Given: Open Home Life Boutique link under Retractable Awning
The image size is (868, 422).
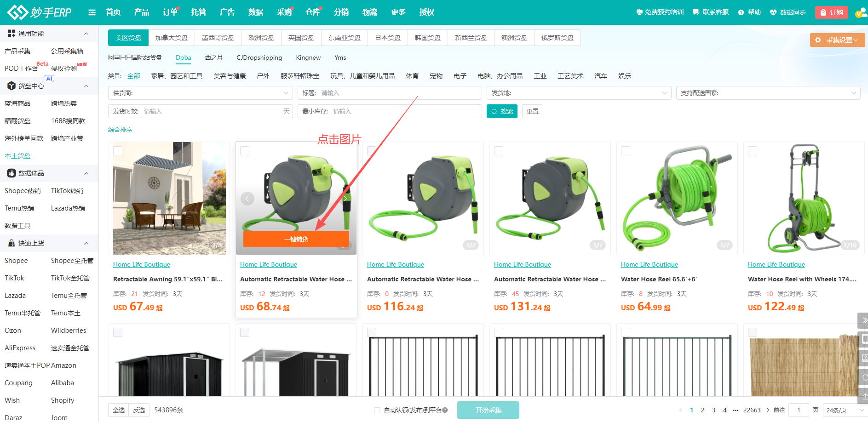Looking at the screenshot, I should 142,264.
